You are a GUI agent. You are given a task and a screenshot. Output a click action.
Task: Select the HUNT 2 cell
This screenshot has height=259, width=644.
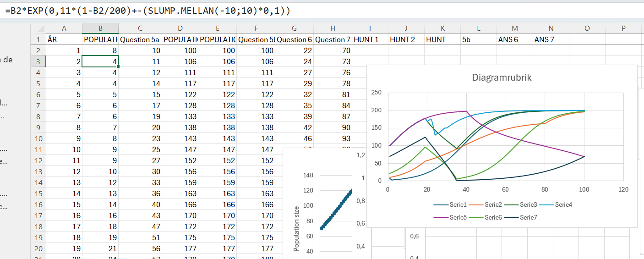[405, 39]
